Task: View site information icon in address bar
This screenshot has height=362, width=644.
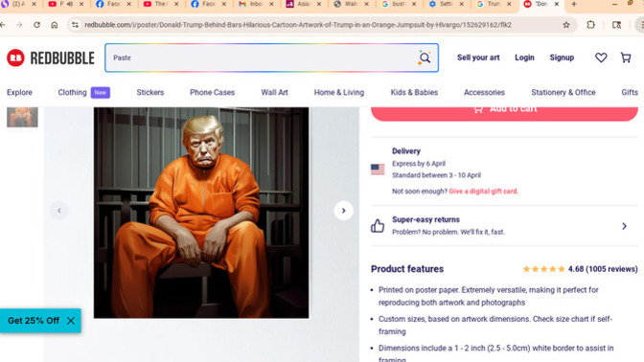Action: [75, 25]
